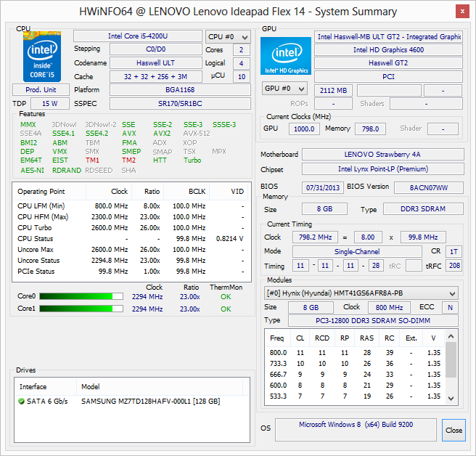Click the Platform BGA1168 field
Screen dimensions: 476x456
[180, 90]
